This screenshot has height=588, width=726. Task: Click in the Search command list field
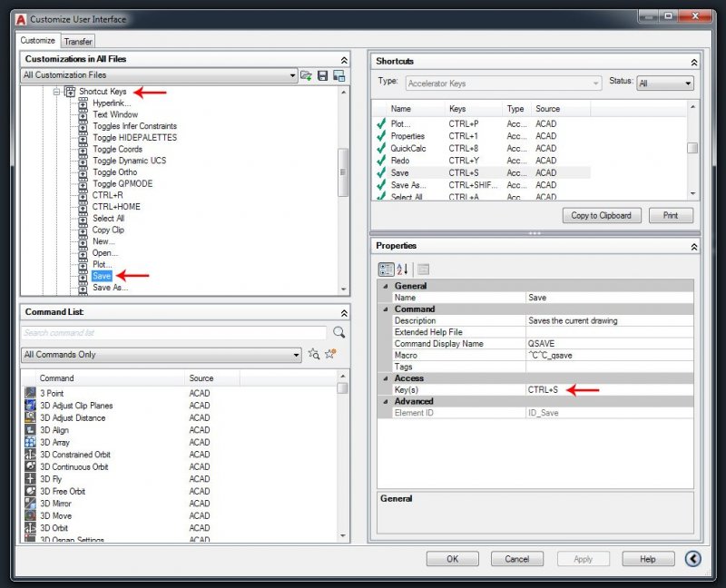tap(172, 333)
